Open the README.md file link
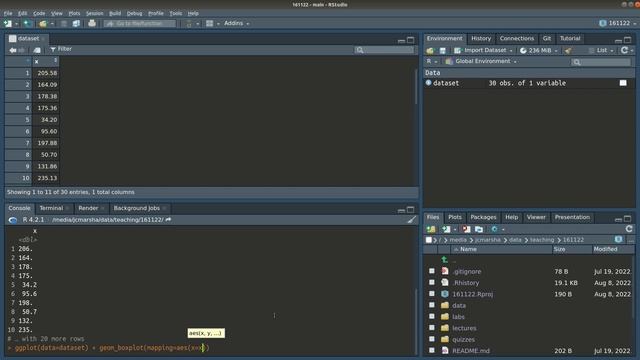 [x=471, y=351]
